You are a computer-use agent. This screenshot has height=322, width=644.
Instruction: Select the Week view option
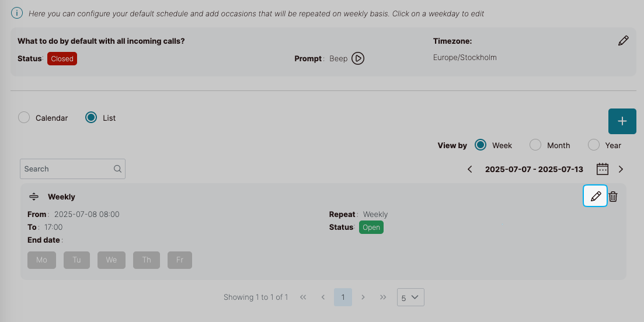pos(481,145)
